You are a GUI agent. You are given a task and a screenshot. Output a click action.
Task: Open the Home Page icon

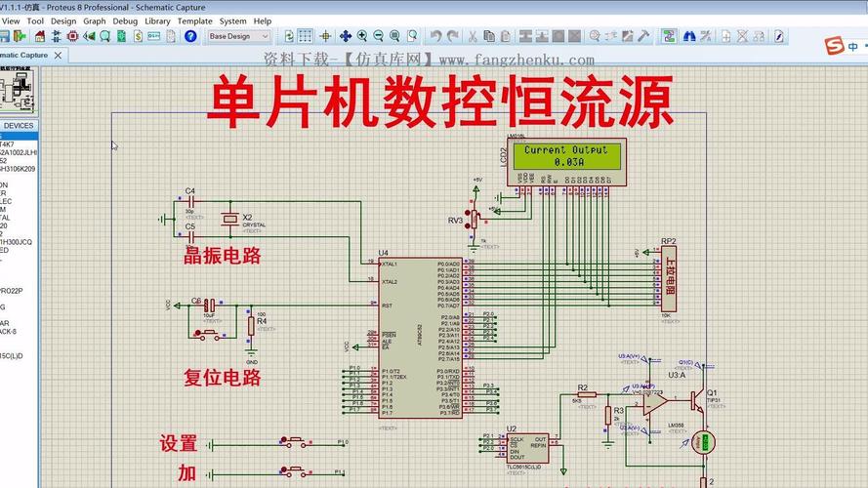40,36
